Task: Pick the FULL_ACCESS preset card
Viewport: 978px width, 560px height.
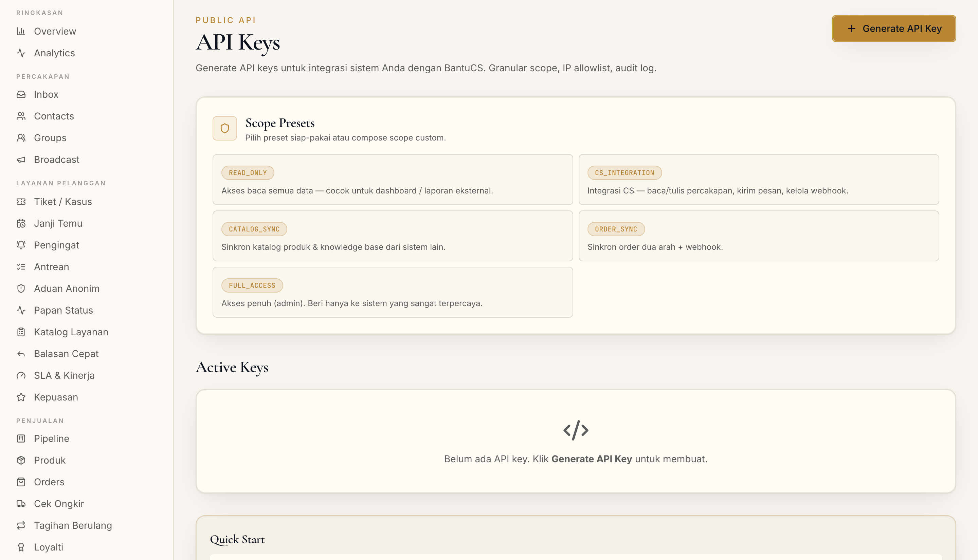Action: pos(393,292)
